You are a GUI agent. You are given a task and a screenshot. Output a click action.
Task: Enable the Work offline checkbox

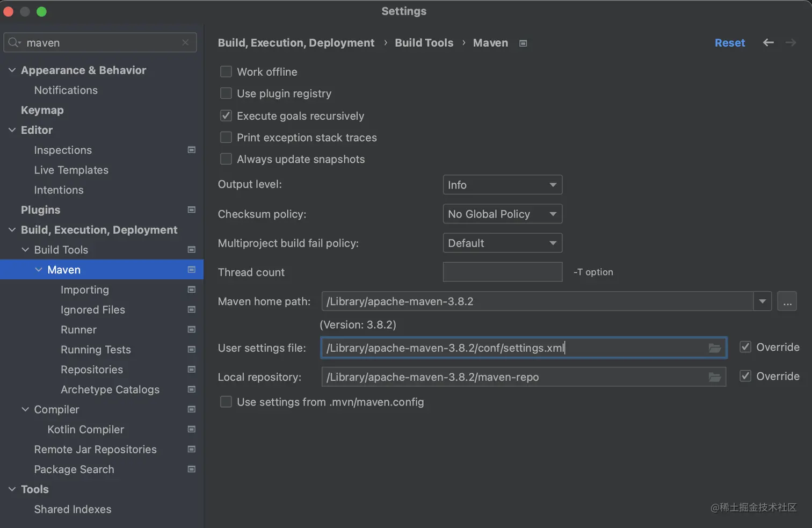(226, 72)
